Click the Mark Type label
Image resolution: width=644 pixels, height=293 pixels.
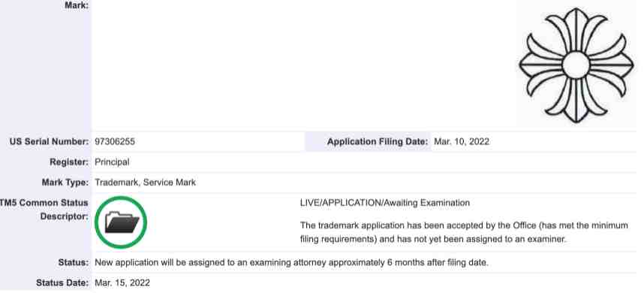[65, 182]
